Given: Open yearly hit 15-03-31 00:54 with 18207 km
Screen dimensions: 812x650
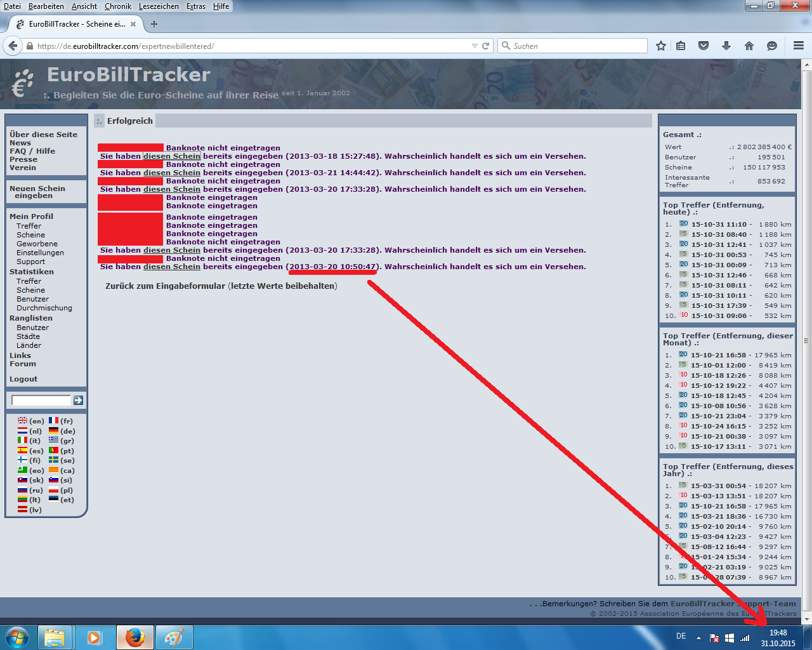Looking at the screenshot, I should tap(719, 486).
